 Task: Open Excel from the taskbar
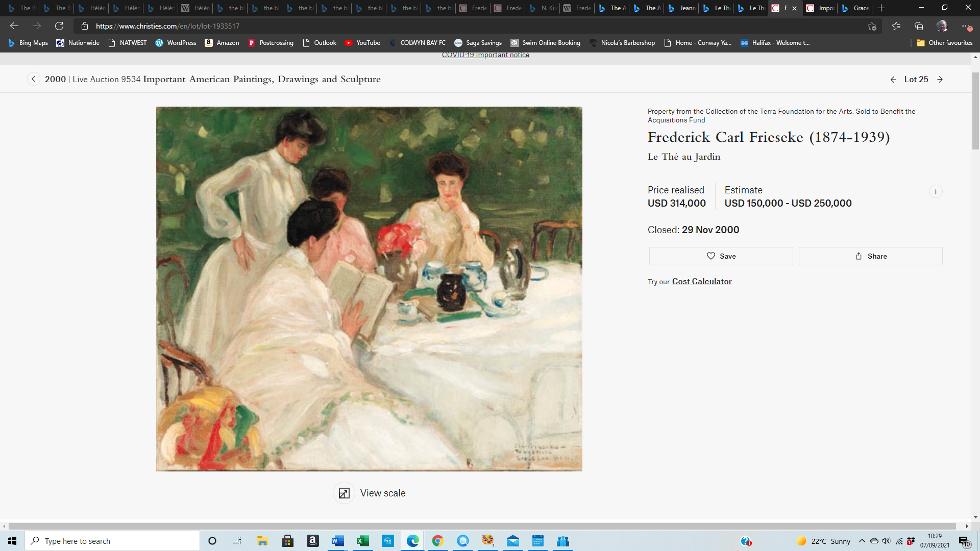(x=363, y=541)
